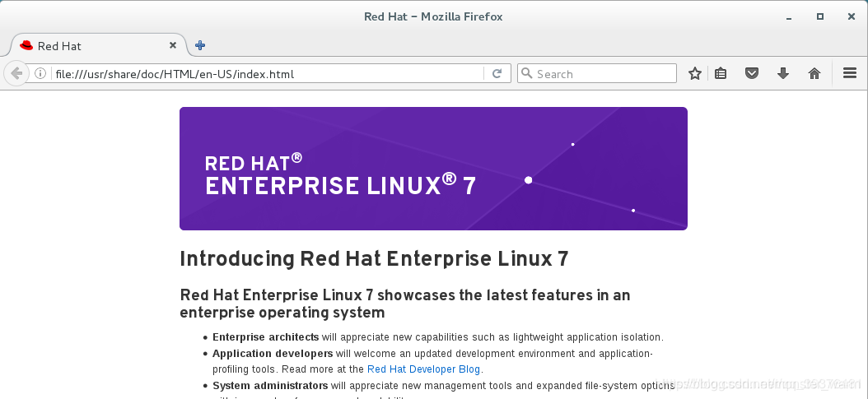Close the Firefox window

(x=852, y=16)
